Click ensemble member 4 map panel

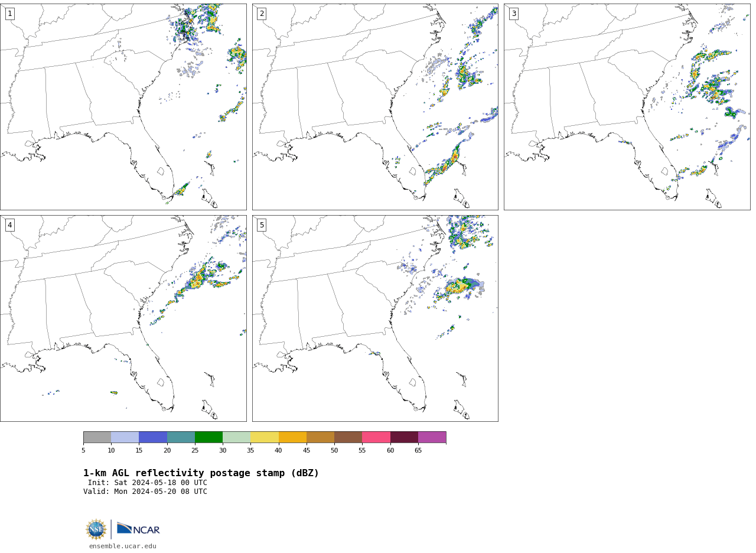tap(123, 318)
